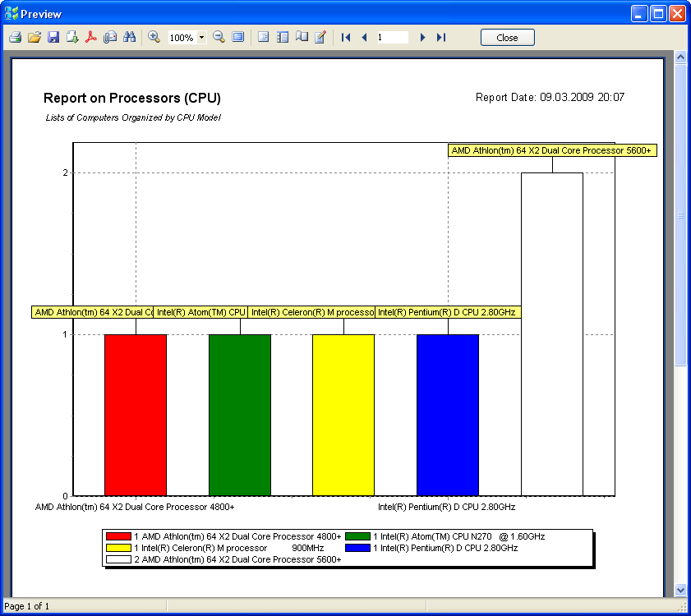Click the page number field
The image size is (691, 616).
392,38
